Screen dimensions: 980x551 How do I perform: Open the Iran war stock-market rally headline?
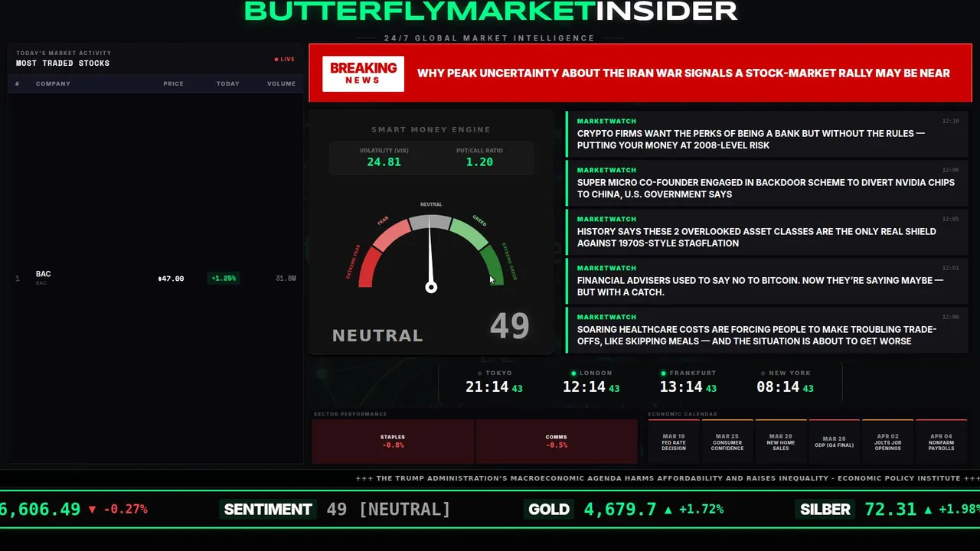point(683,73)
